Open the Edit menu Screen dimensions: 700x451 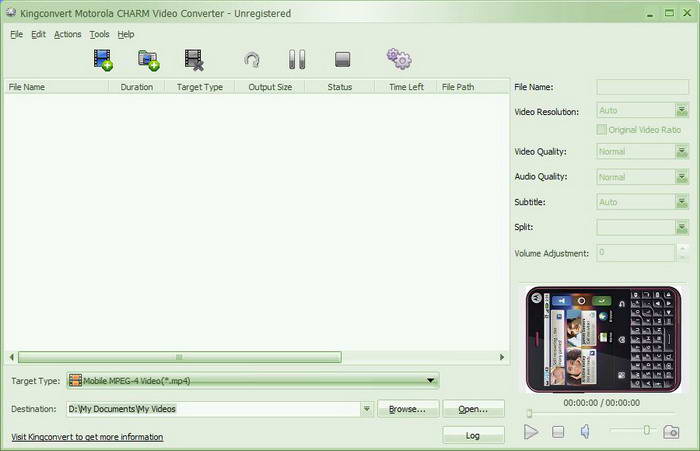pyautogui.click(x=38, y=34)
